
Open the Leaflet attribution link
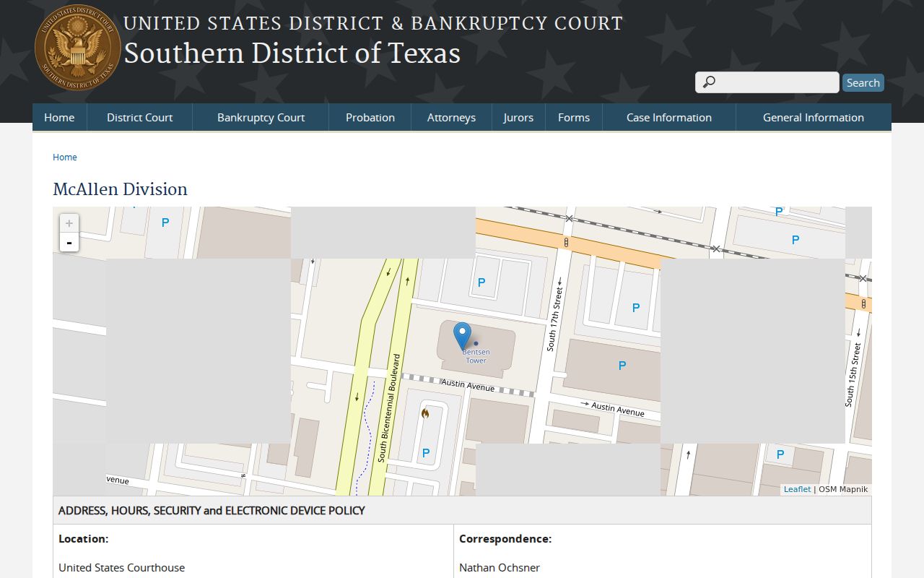point(797,489)
